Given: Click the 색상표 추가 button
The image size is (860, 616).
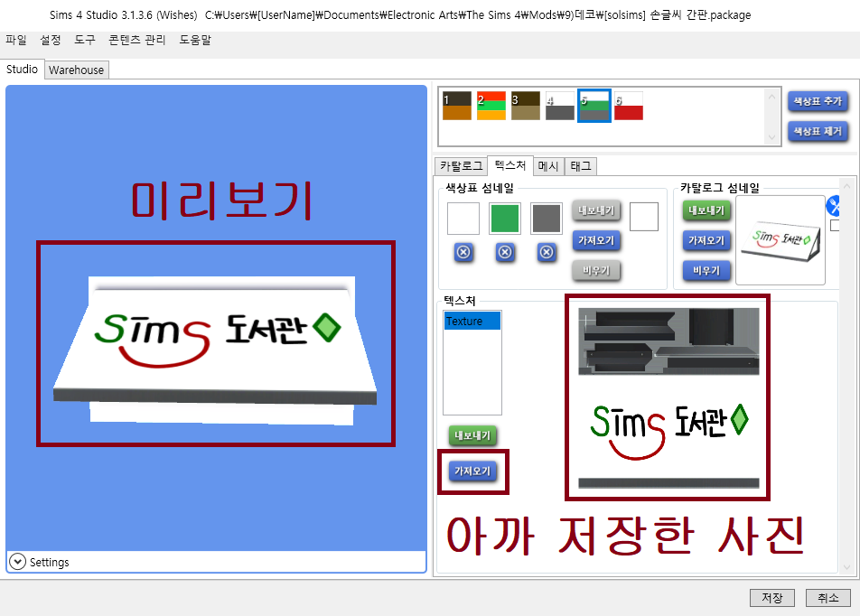Looking at the screenshot, I should point(818,101).
